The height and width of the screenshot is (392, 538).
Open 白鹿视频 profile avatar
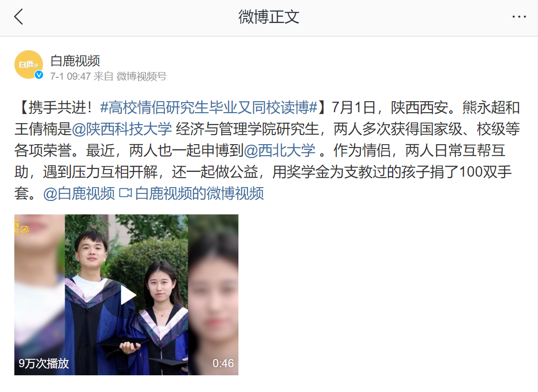tap(29, 64)
